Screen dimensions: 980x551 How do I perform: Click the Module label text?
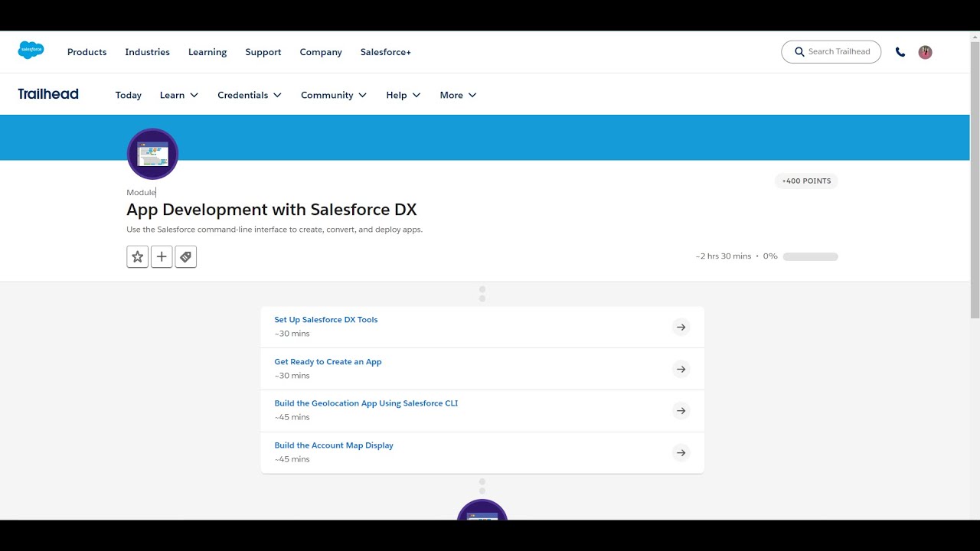coord(141,193)
